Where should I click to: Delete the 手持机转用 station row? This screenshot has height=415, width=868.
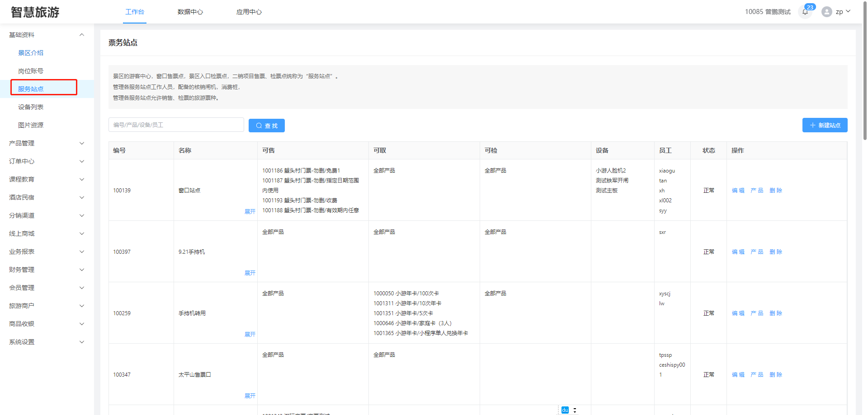(x=776, y=313)
